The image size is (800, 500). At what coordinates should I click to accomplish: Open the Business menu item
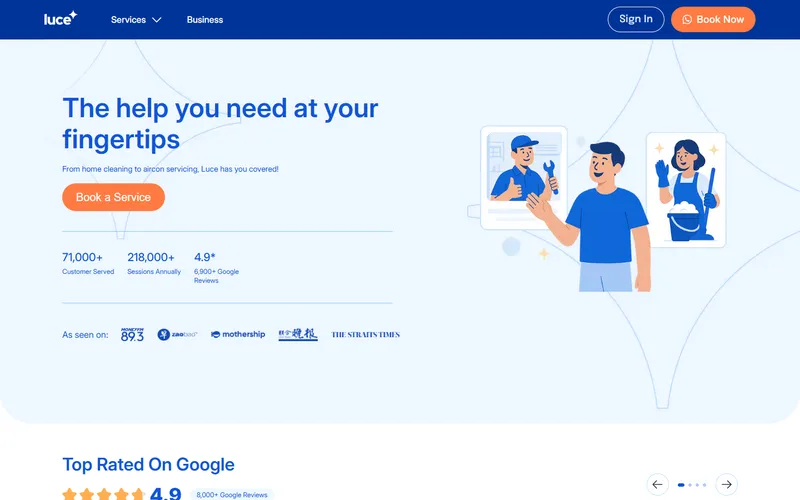[x=205, y=20]
